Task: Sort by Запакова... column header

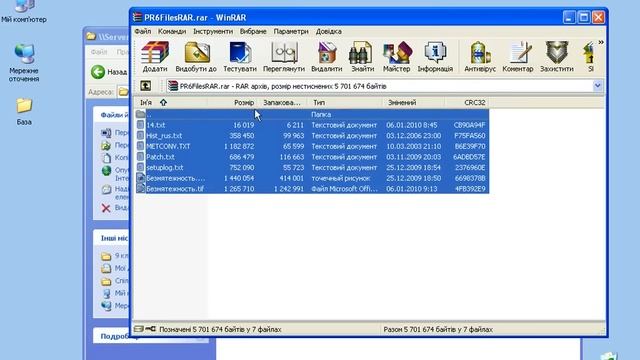Action: (282, 102)
